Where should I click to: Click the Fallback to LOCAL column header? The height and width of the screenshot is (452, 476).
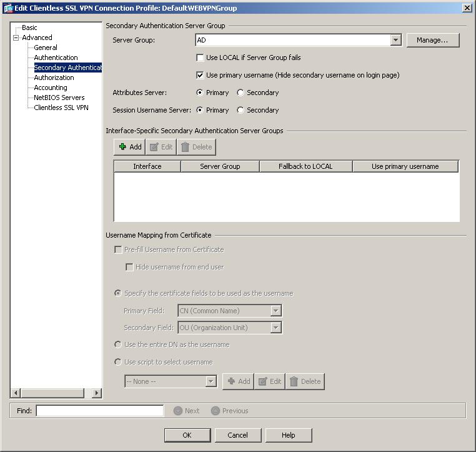[x=305, y=166]
